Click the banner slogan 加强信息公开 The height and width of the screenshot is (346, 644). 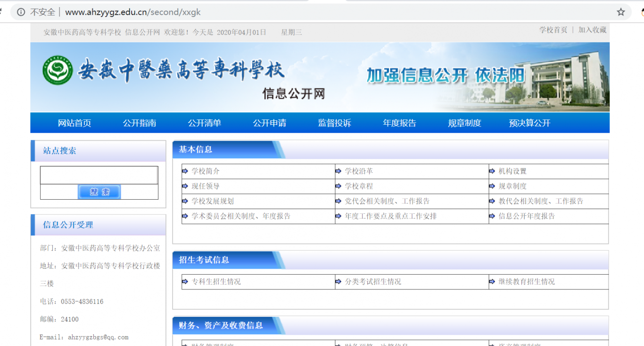(418, 76)
